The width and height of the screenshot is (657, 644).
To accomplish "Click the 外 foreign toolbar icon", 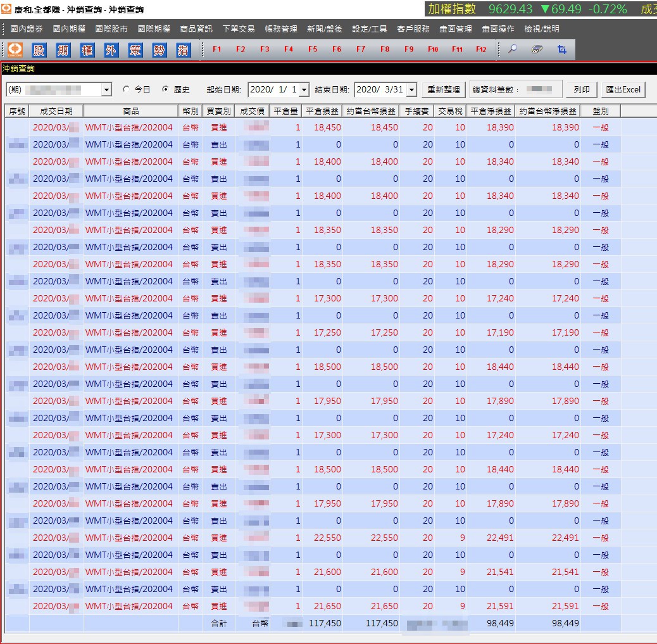I will (x=111, y=50).
